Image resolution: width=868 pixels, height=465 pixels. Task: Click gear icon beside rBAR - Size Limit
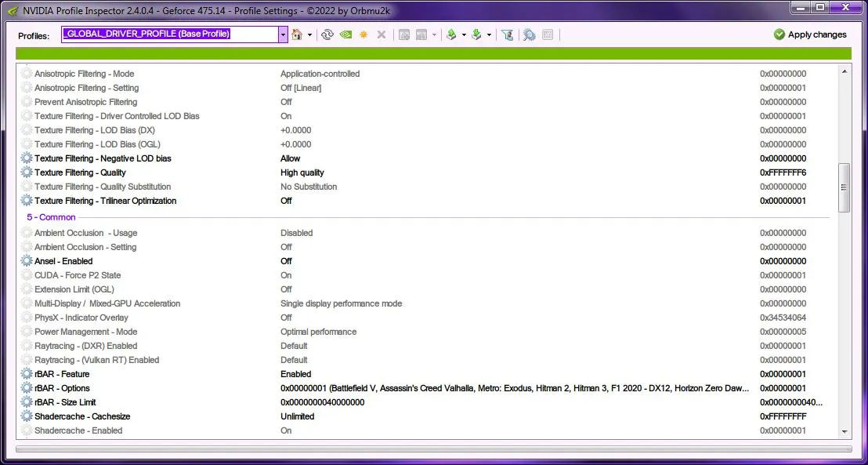coord(27,402)
